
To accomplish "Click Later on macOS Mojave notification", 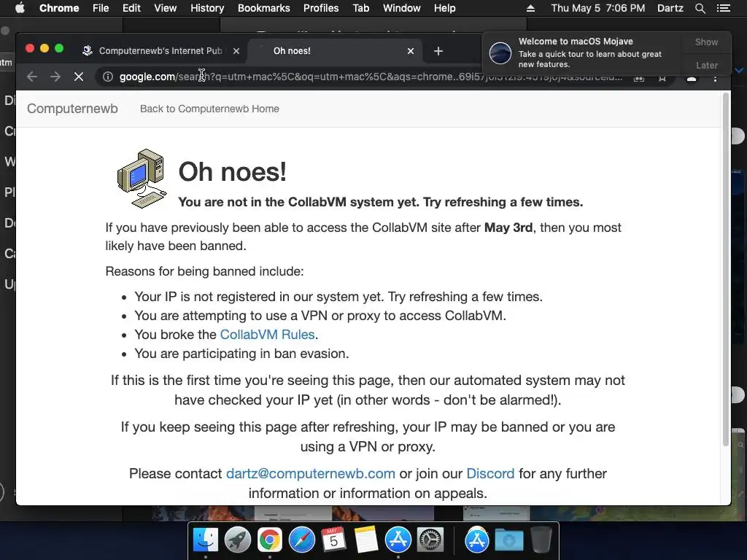I will pos(706,65).
